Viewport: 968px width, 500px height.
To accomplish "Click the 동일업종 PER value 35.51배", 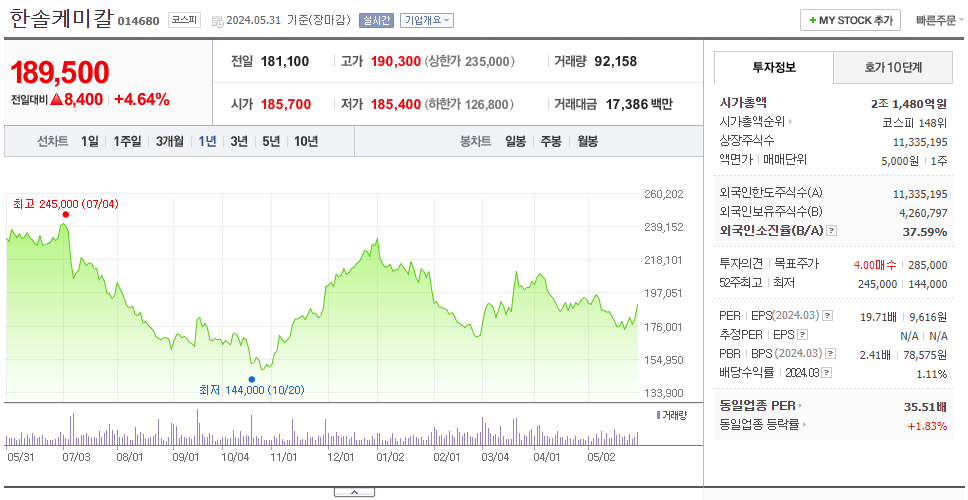I will [925, 406].
